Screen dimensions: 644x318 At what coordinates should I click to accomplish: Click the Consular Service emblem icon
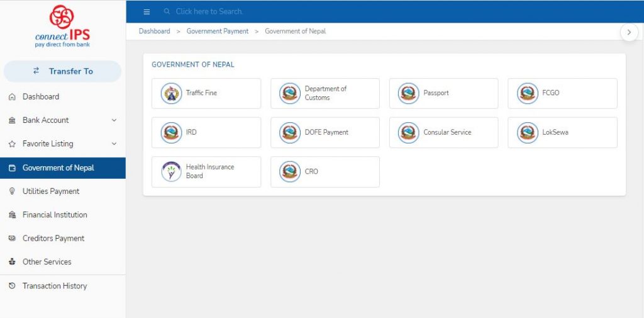409,132
